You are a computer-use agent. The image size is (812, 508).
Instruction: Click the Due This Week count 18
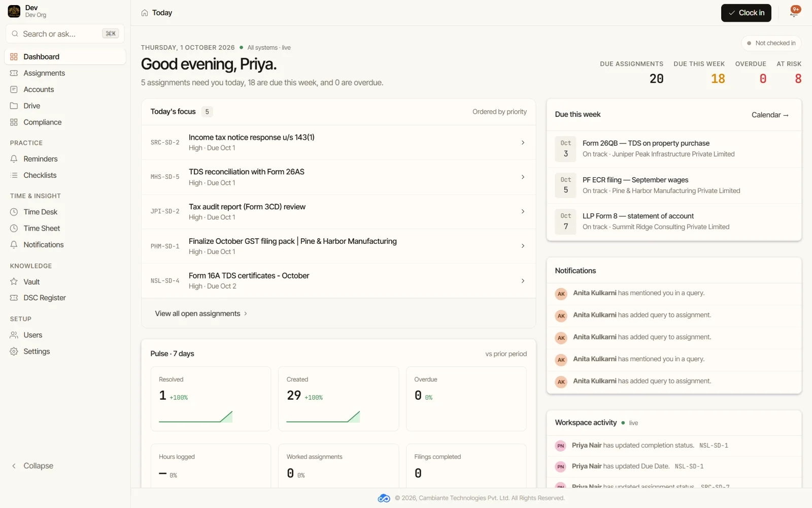tap(718, 79)
